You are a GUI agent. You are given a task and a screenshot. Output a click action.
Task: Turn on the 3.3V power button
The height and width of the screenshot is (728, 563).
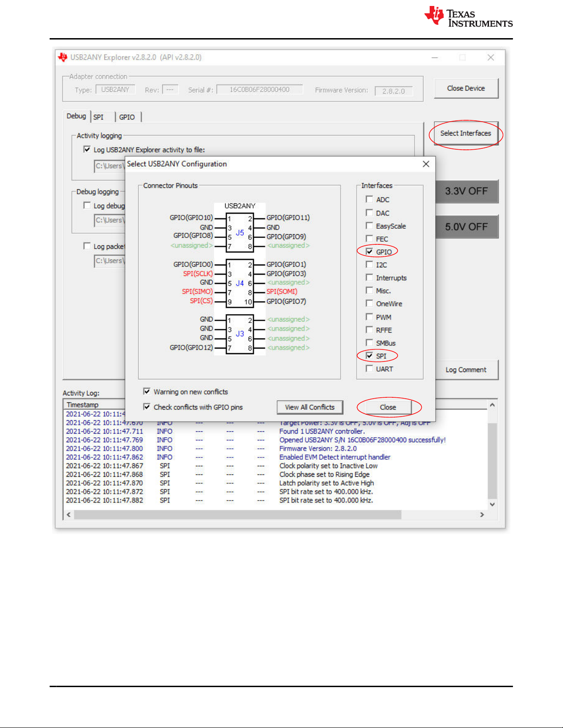click(x=466, y=191)
